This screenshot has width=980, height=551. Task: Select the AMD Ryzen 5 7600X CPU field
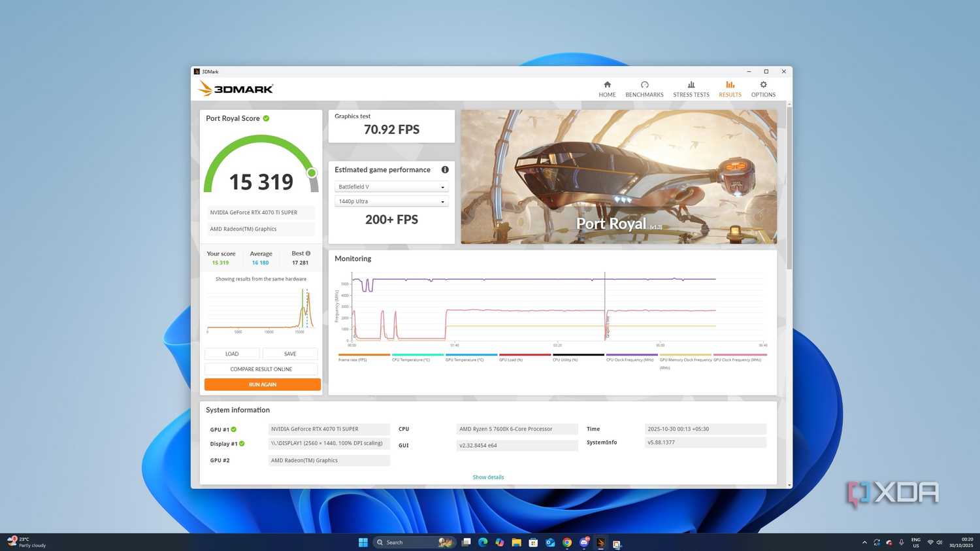(x=517, y=429)
